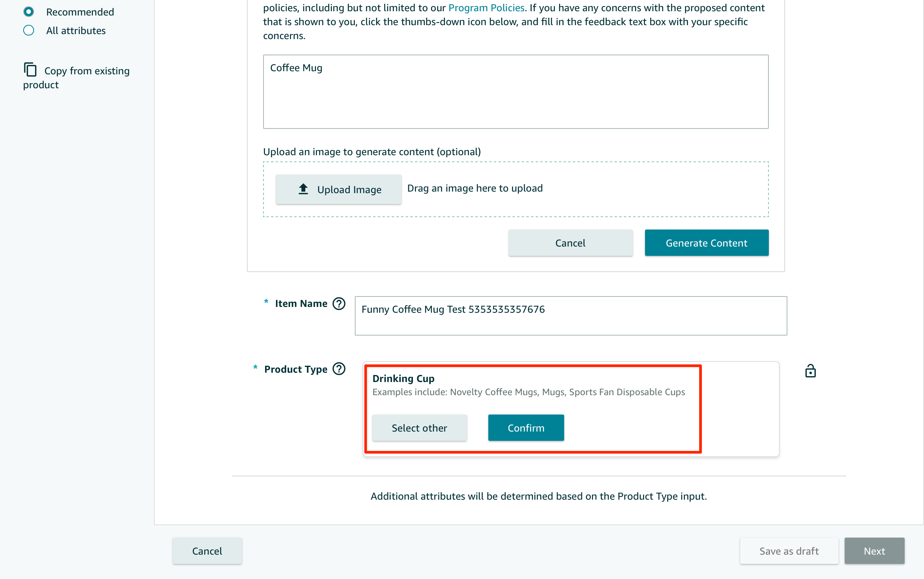The width and height of the screenshot is (924, 579).
Task: Click the unlock icon beside Product Type
Action: (811, 370)
